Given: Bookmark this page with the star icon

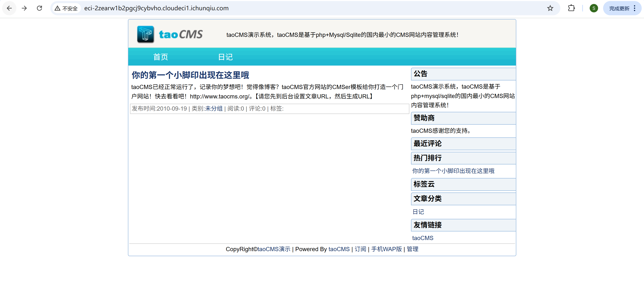Looking at the screenshot, I should (x=550, y=8).
